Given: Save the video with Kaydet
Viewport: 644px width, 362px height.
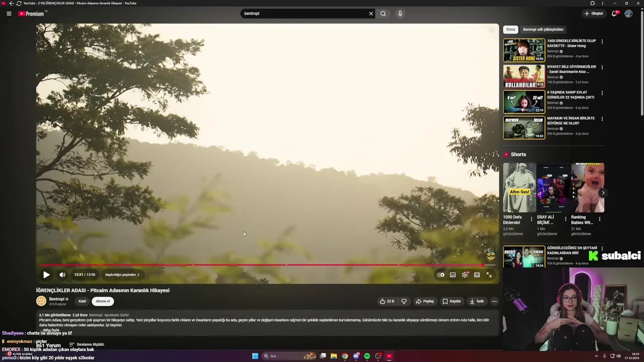Looking at the screenshot, I should coord(452,301).
